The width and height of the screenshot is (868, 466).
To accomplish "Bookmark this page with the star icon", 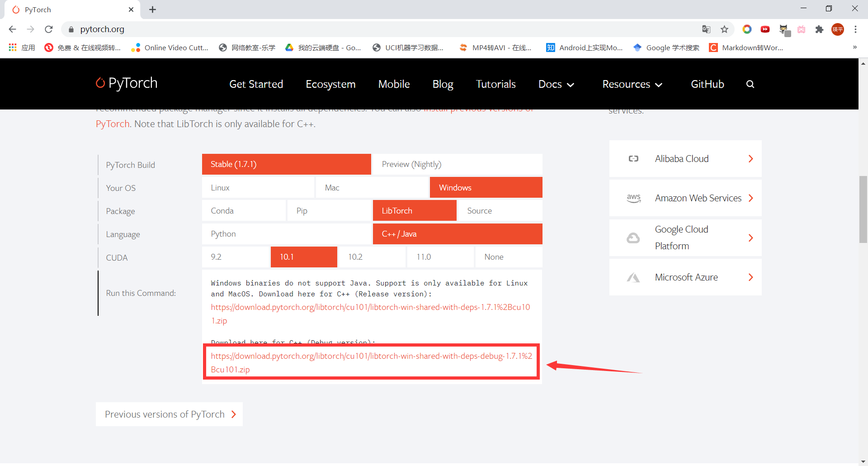I will (x=724, y=29).
